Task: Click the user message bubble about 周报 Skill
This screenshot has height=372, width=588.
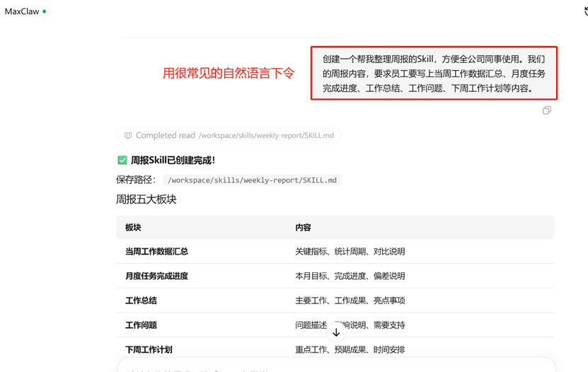Action: [x=434, y=74]
